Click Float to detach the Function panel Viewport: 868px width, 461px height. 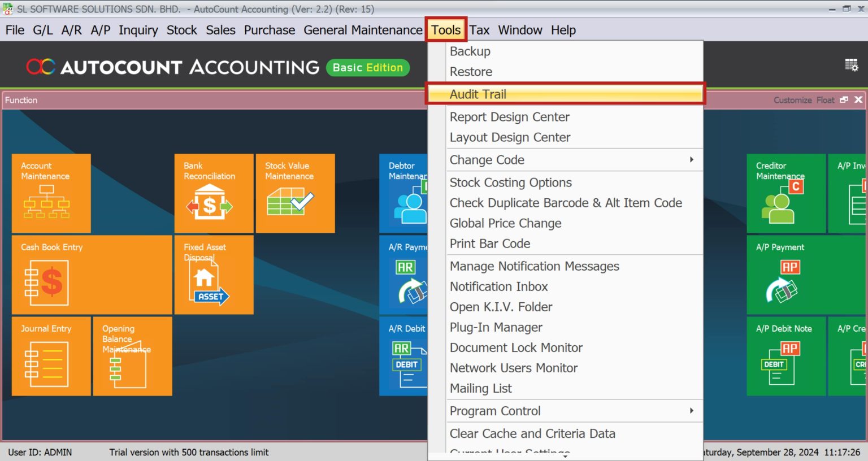[825, 100]
